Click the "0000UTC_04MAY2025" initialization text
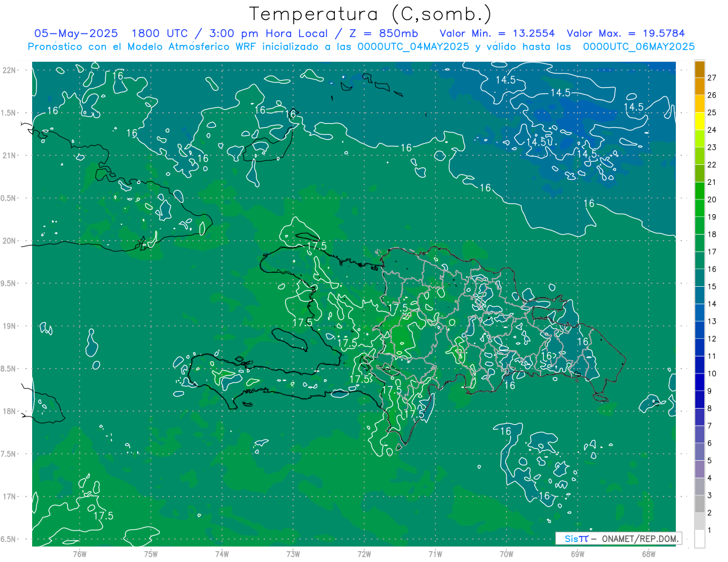 [x=413, y=47]
